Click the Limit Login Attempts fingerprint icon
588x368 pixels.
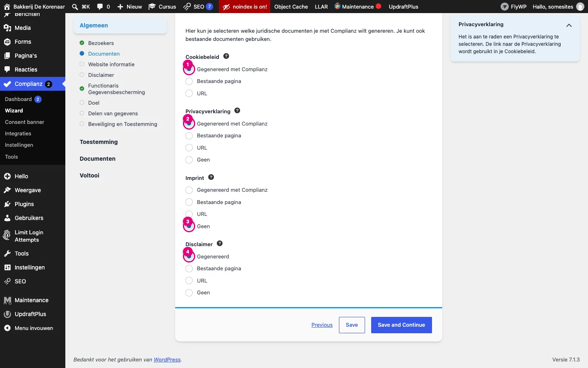(7, 236)
